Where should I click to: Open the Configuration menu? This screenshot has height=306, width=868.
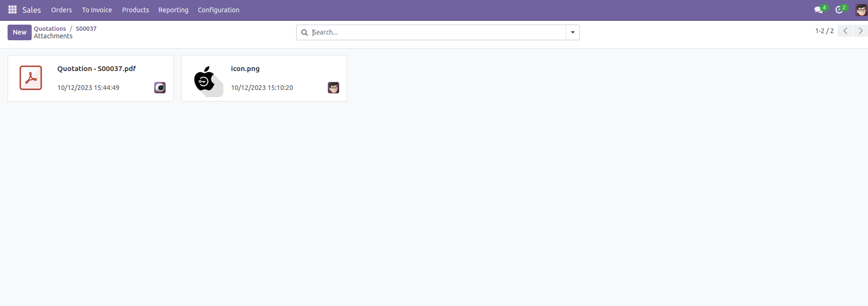219,10
